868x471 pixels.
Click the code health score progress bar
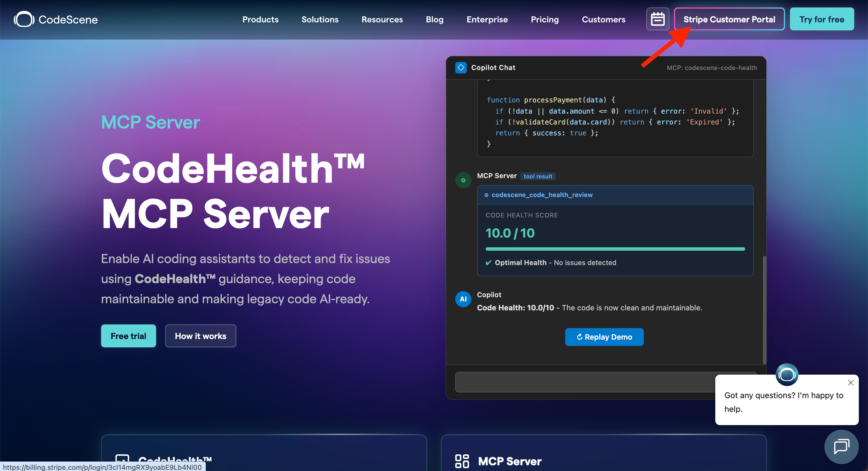(x=615, y=249)
